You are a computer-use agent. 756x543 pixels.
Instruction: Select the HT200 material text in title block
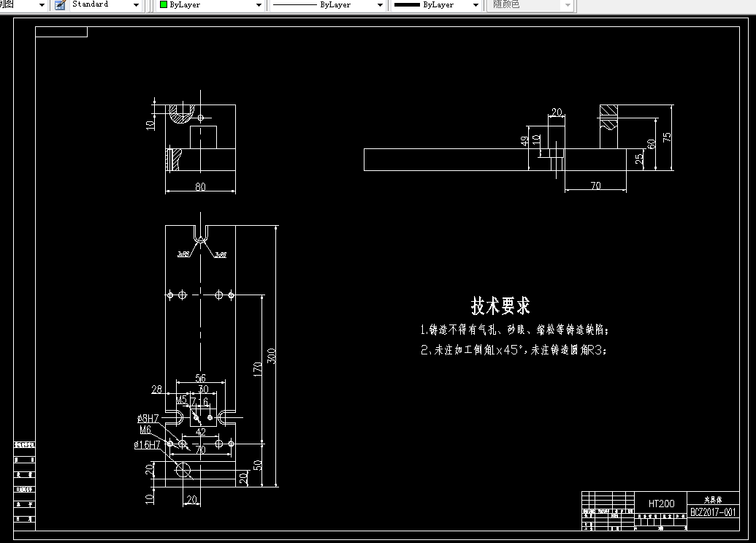(661, 504)
